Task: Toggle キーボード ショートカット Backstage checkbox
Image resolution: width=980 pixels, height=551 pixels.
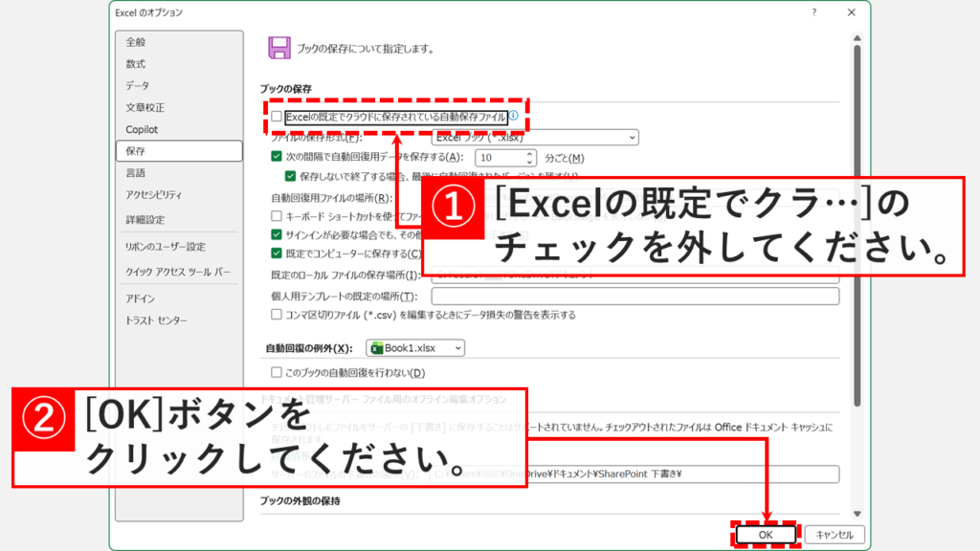Action: [x=277, y=216]
